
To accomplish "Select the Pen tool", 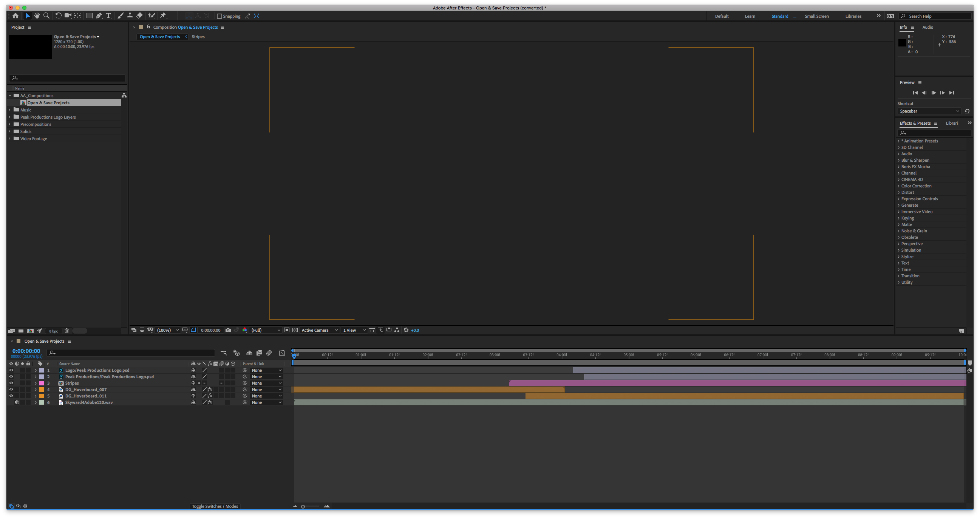I will click(x=99, y=15).
